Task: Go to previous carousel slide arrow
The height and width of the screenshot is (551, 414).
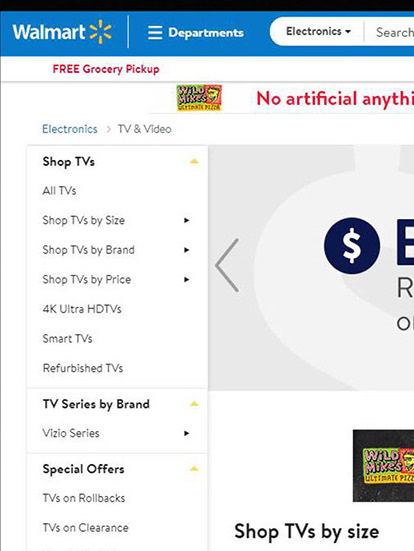Action: click(227, 265)
